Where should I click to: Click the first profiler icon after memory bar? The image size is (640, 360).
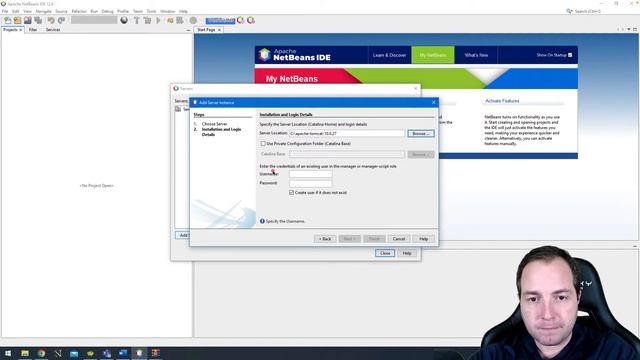[241, 20]
